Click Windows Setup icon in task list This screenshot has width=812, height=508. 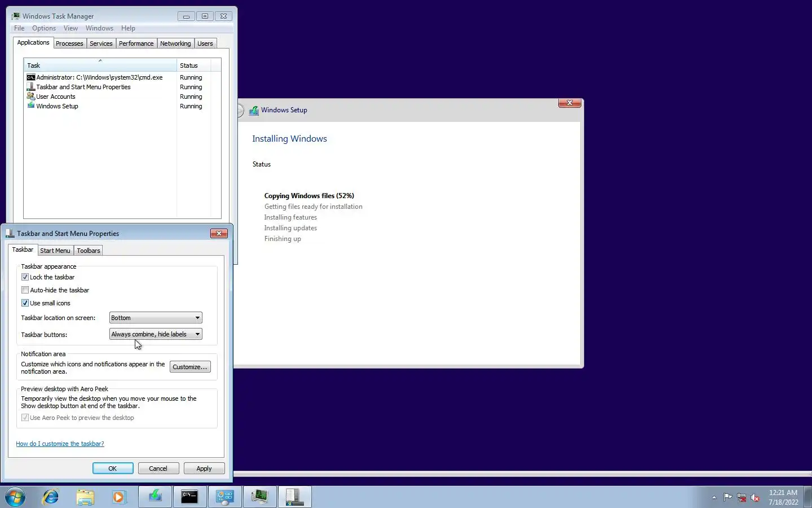pyautogui.click(x=31, y=106)
